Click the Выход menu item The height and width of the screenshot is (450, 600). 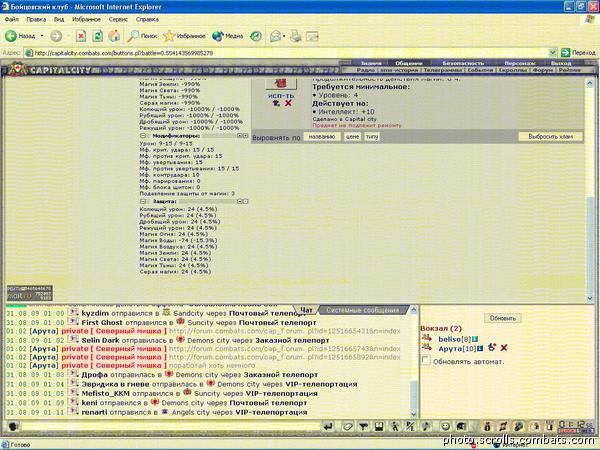pyautogui.click(x=561, y=63)
